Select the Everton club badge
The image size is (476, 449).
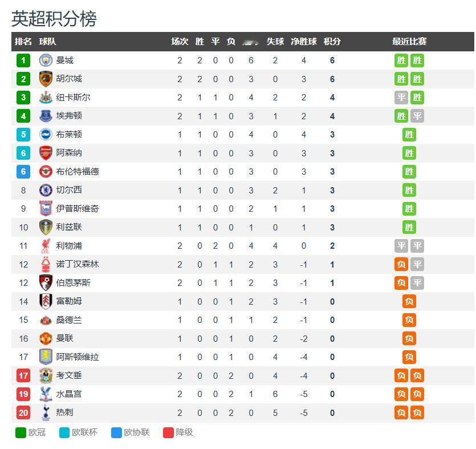46,116
